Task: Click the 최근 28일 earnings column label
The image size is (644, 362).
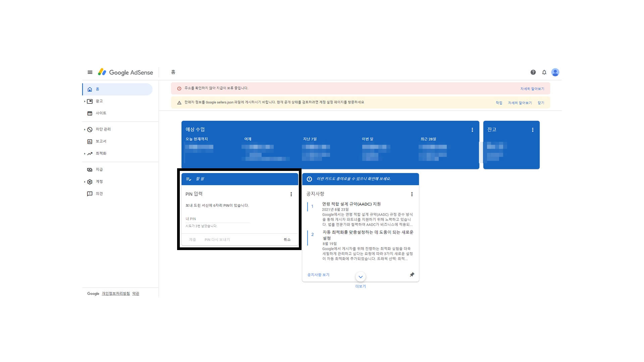Action: [x=428, y=139]
